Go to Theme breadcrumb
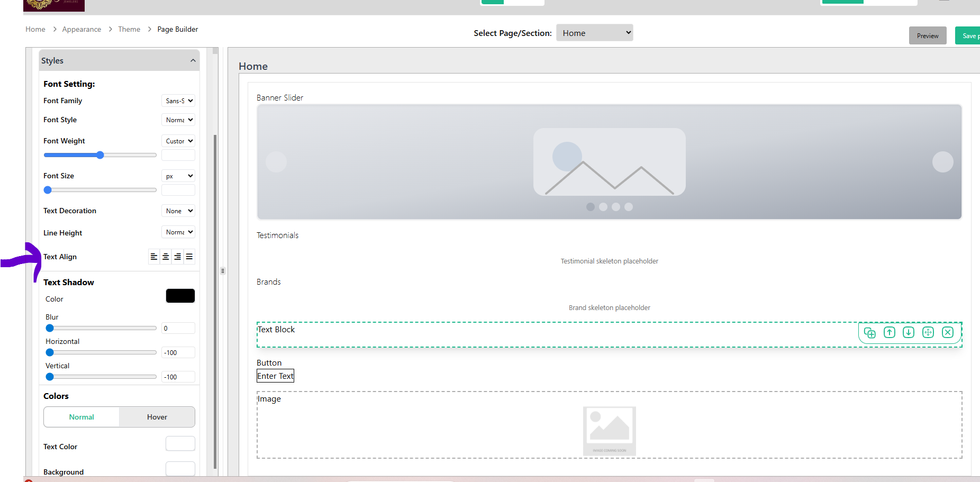The width and height of the screenshot is (980, 482). click(x=129, y=29)
